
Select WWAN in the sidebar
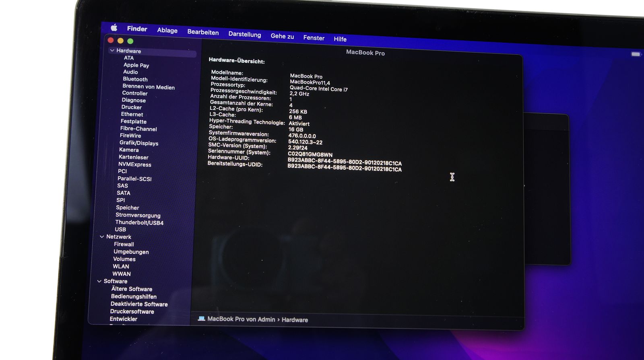coord(121,274)
